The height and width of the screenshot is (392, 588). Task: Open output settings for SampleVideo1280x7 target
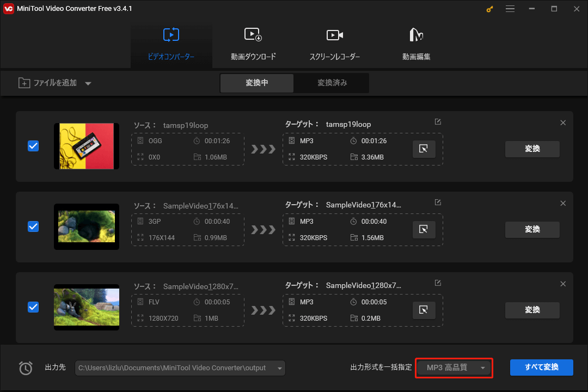(424, 310)
